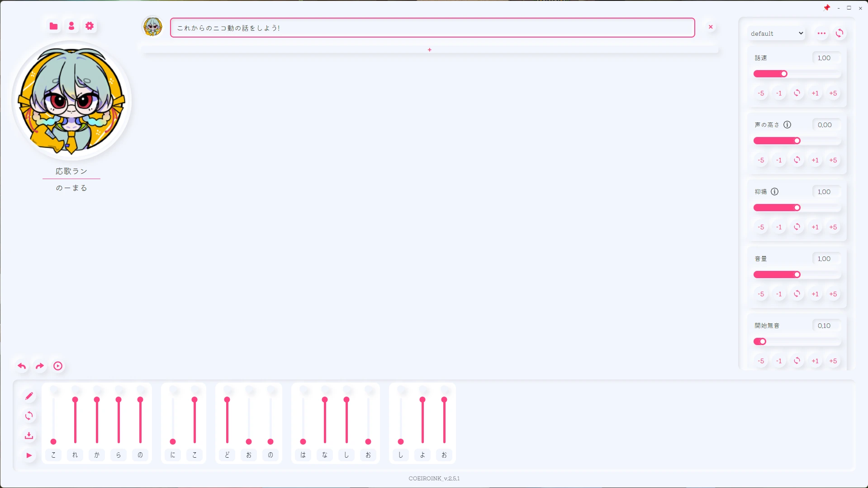Click the refresh icon beside preset dropdown
The height and width of the screenshot is (488, 868).
(840, 33)
